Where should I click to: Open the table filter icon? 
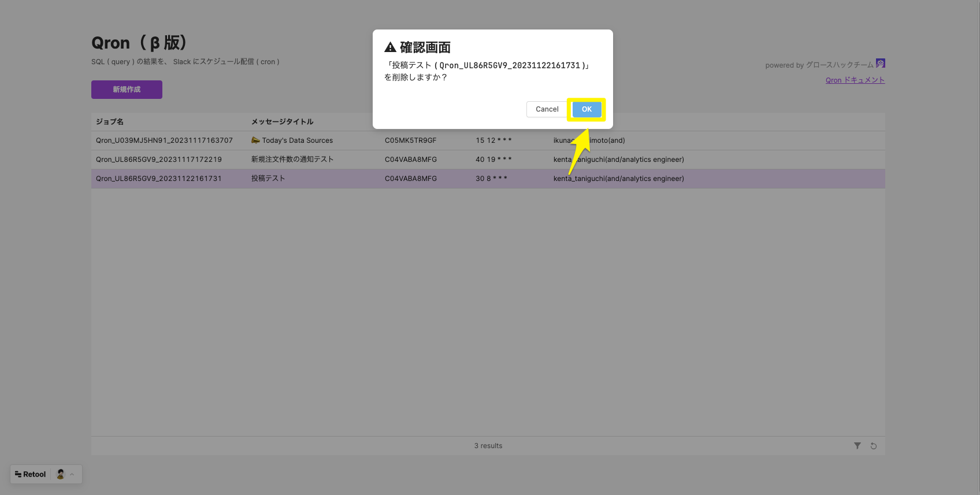click(x=857, y=446)
